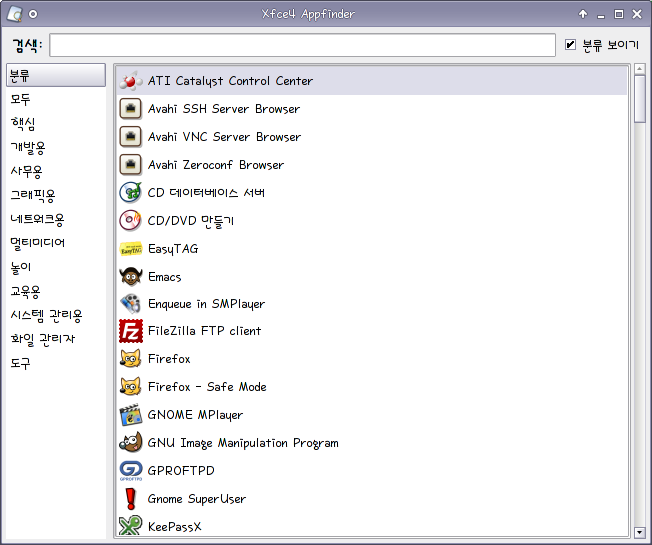
Task: Click the shade window up-arrow button
Action: (583, 14)
